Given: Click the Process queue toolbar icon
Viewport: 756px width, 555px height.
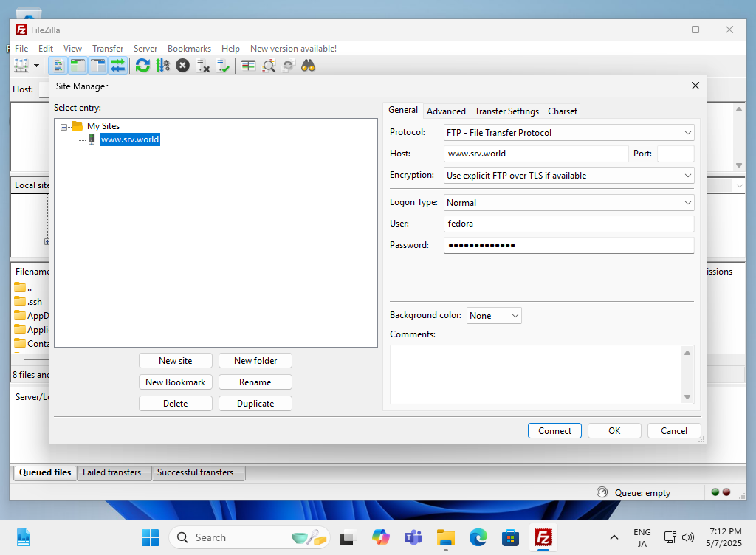Looking at the screenshot, I should pyautogui.click(x=163, y=66).
